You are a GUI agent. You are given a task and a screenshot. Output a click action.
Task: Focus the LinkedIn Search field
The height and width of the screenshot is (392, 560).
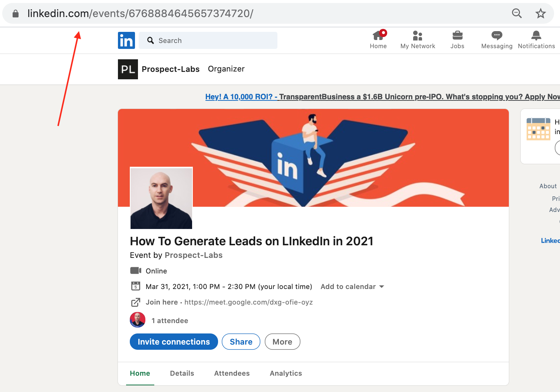pos(208,40)
